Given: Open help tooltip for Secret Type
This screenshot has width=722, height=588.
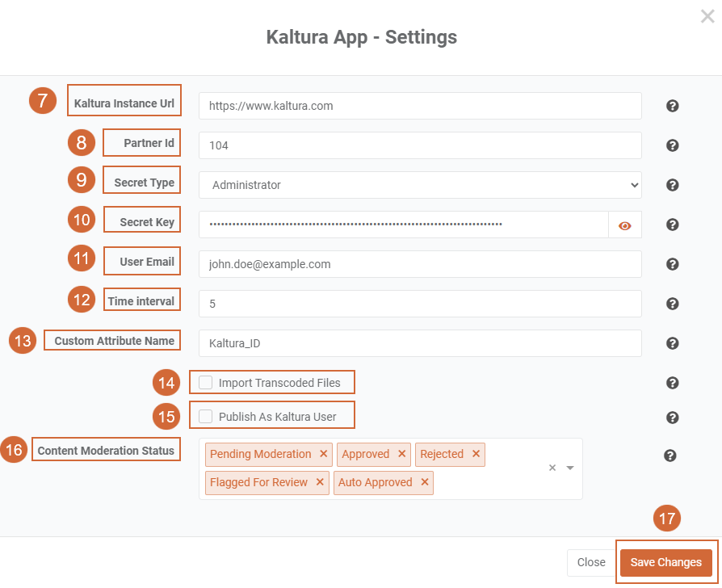Looking at the screenshot, I should point(672,185).
